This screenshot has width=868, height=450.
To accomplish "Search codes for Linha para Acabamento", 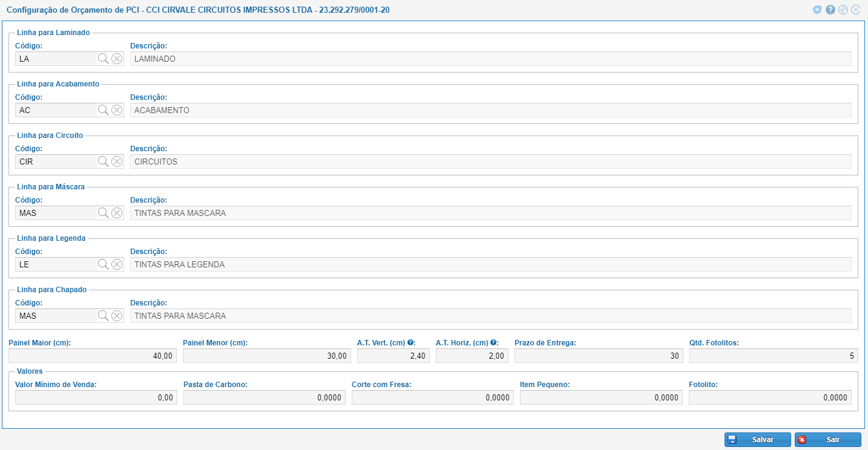I will (104, 110).
